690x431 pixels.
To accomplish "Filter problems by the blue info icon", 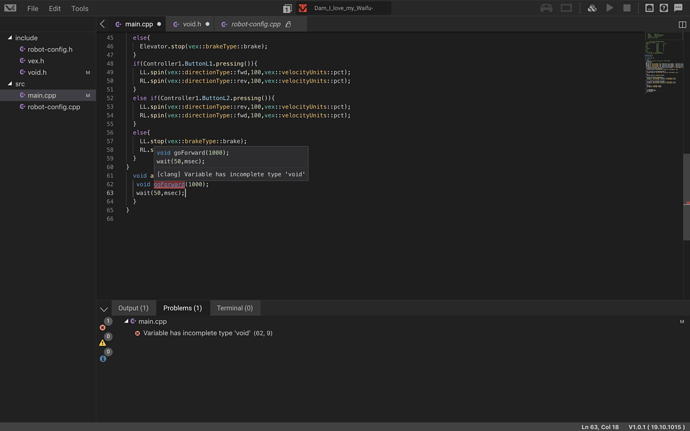I will [x=103, y=358].
